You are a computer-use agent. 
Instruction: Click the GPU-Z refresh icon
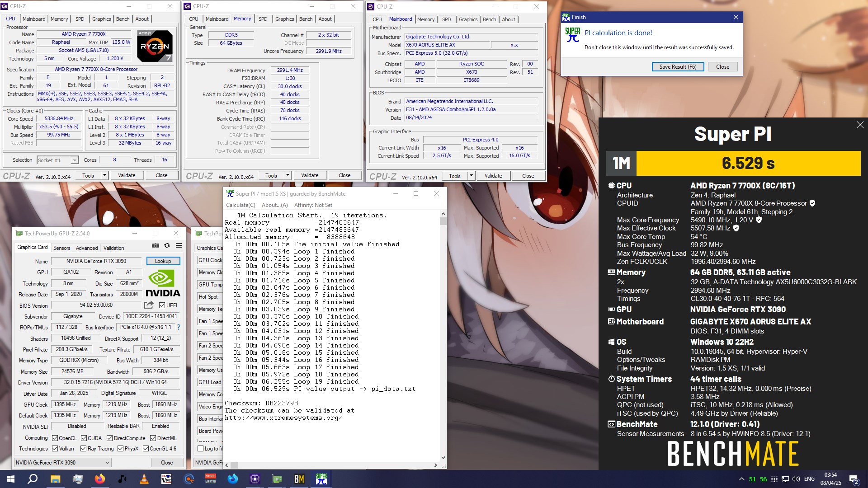[167, 245]
